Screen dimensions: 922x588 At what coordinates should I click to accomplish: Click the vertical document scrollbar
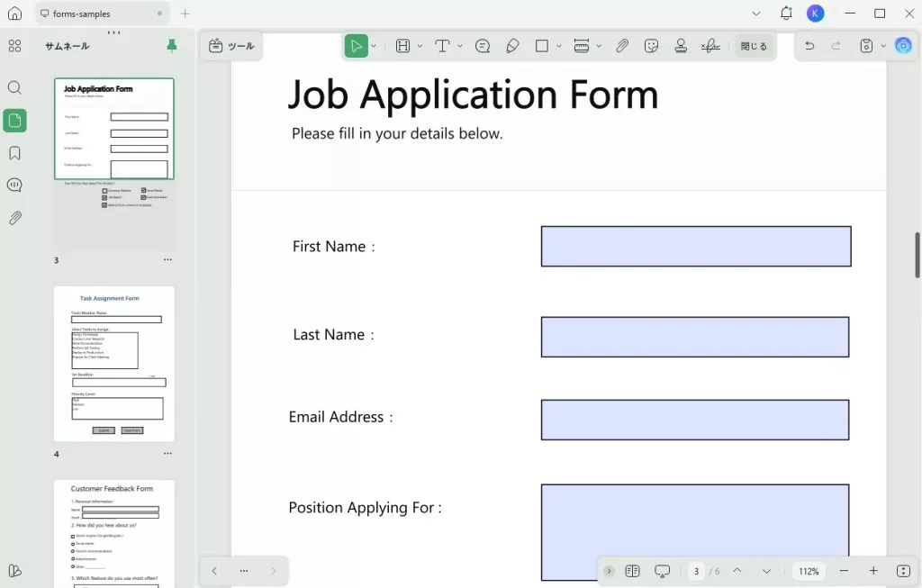(x=917, y=255)
